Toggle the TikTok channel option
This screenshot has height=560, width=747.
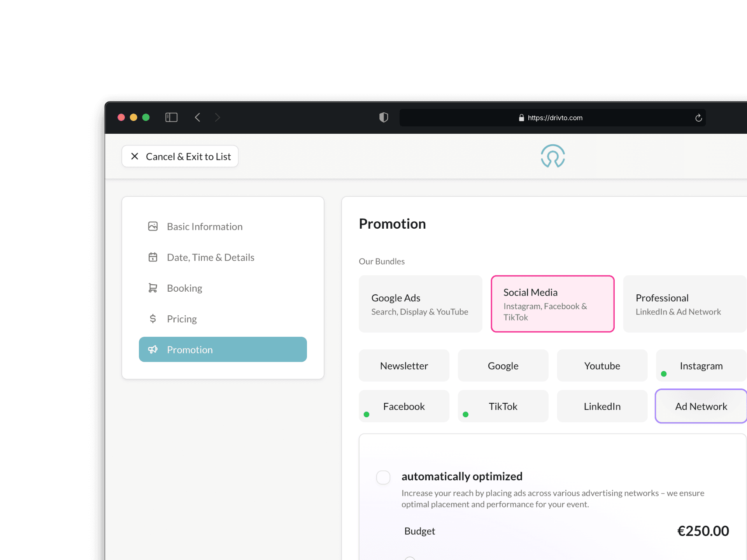503,406
